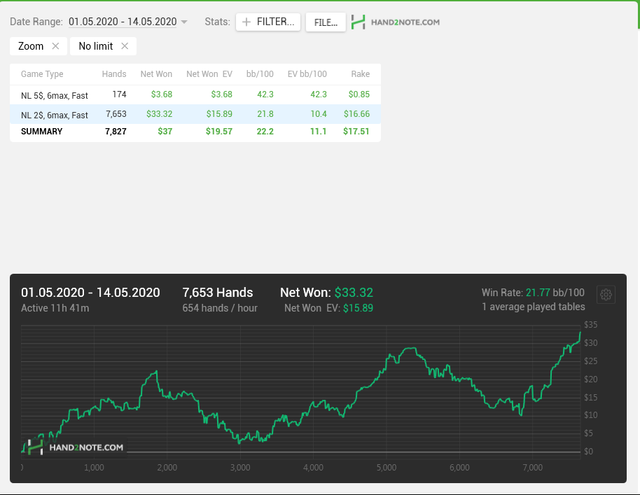Sort table by Rake column header

coord(360,74)
